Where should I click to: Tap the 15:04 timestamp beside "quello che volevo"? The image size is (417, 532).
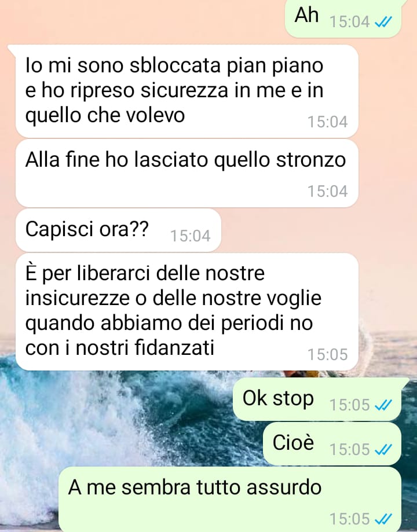[x=328, y=122]
